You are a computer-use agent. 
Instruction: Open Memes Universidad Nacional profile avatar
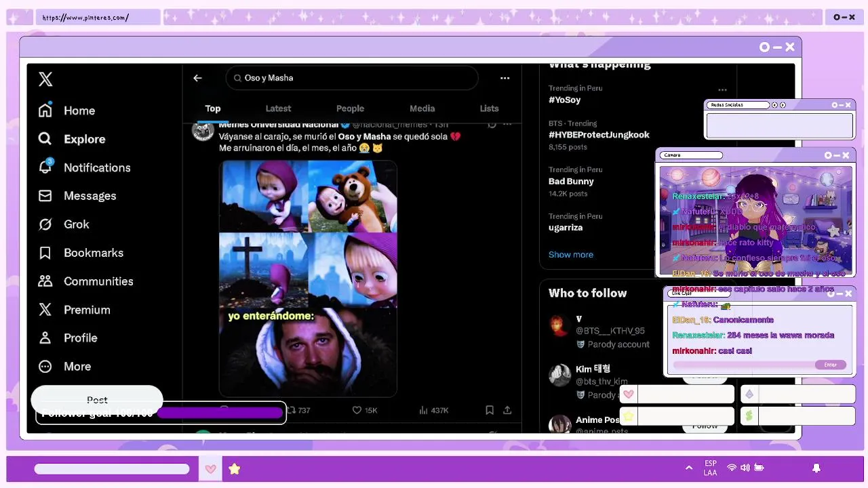tap(203, 129)
